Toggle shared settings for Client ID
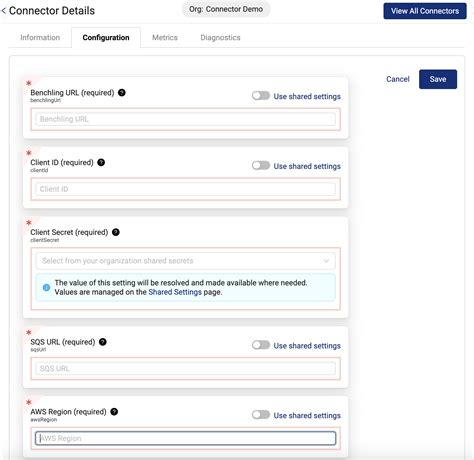This screenshot has width=474, height=460. [261, 166]
